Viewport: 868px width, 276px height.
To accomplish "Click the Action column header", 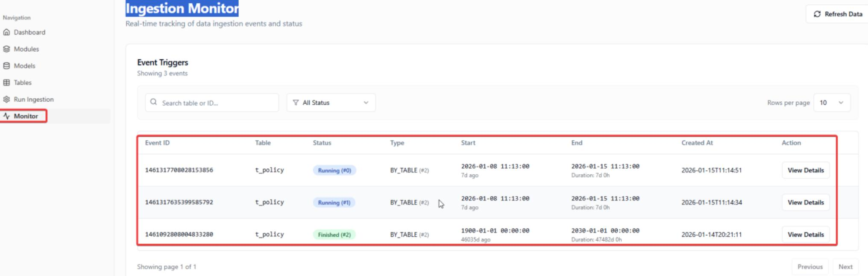I will [791, 143].
